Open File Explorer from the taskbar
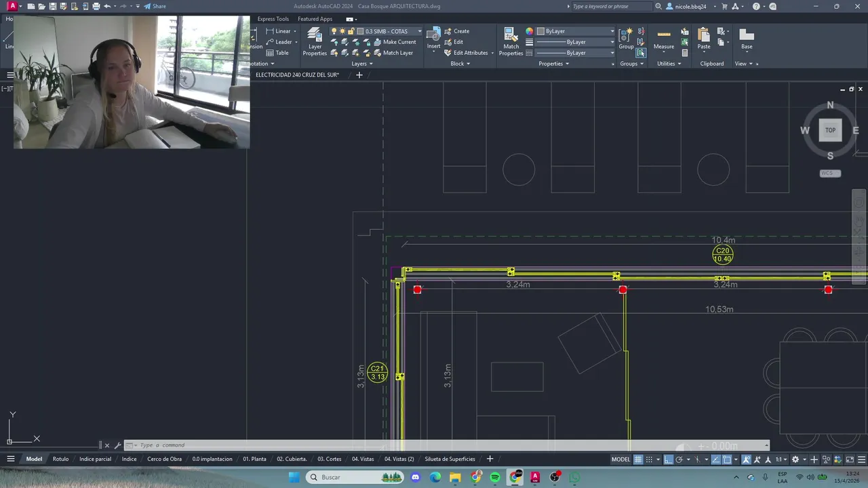This screenshot has width=868, height=488. pos(455,477)
